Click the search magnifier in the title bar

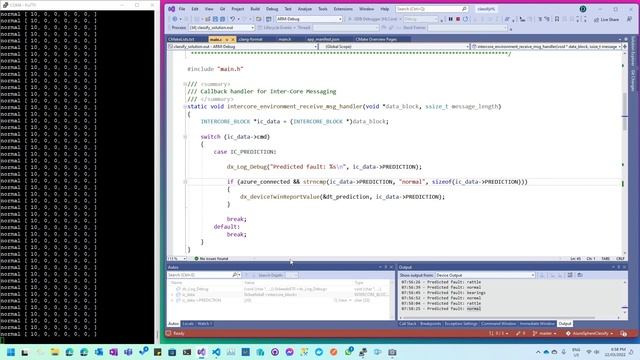point(464,9)
